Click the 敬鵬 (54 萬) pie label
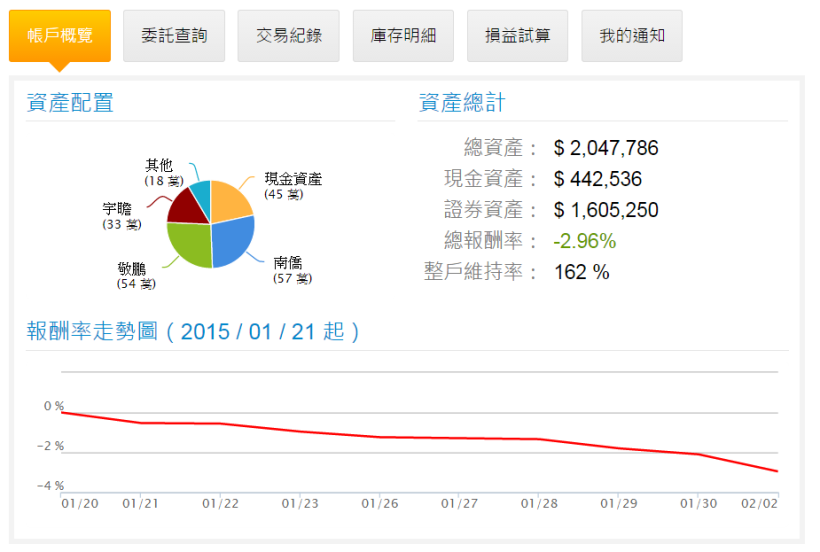Screen dimensions: 820x552 click(x=136, y=276)
